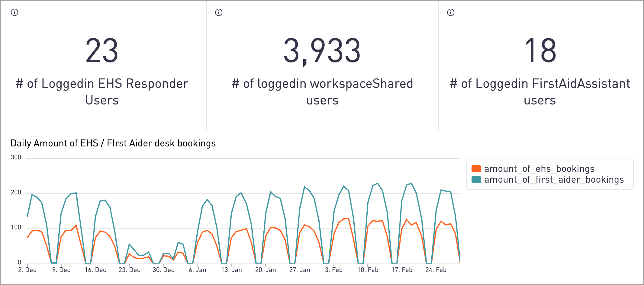Click y-axis value 100
Viewport: 644px width, 285px height.
(16, 227)
